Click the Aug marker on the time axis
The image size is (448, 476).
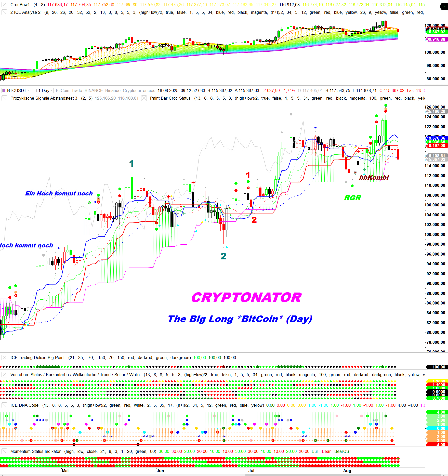(x=347, y=471)
